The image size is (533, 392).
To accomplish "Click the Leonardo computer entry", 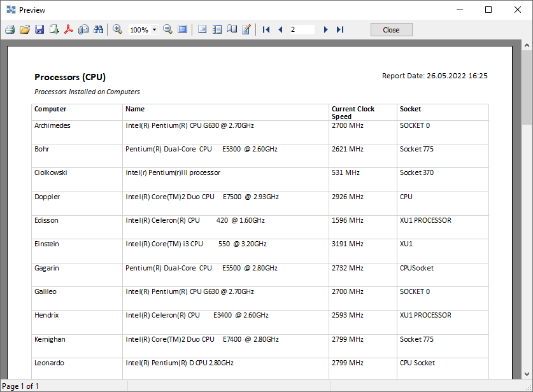I will click(x=49, y=363).
